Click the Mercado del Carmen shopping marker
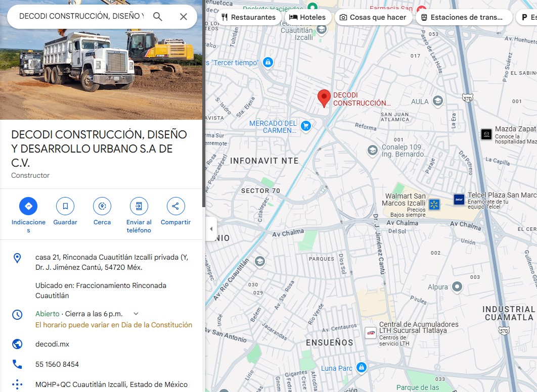 click(305, 126)
